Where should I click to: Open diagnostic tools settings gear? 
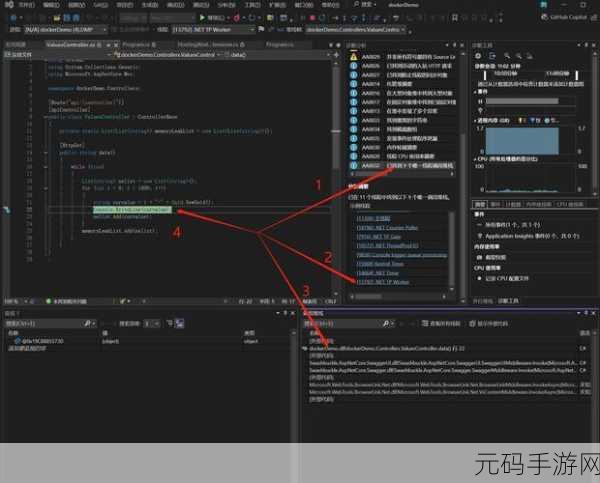coord(478,56)
